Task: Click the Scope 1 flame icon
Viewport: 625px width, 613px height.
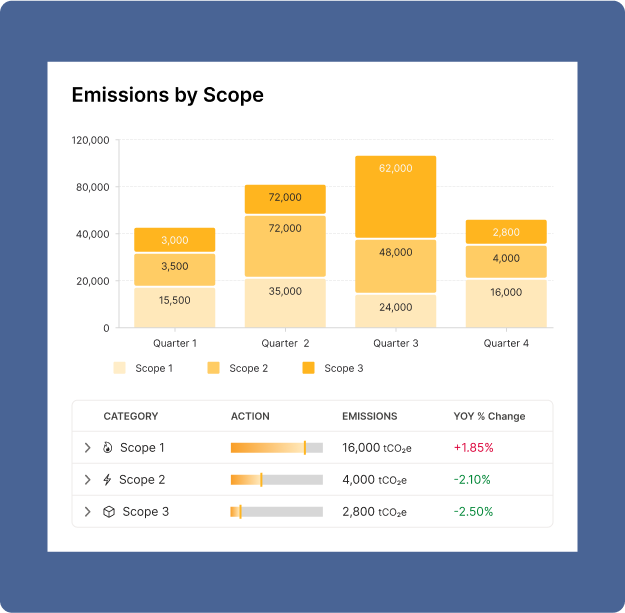Action: tap(109, 448)
